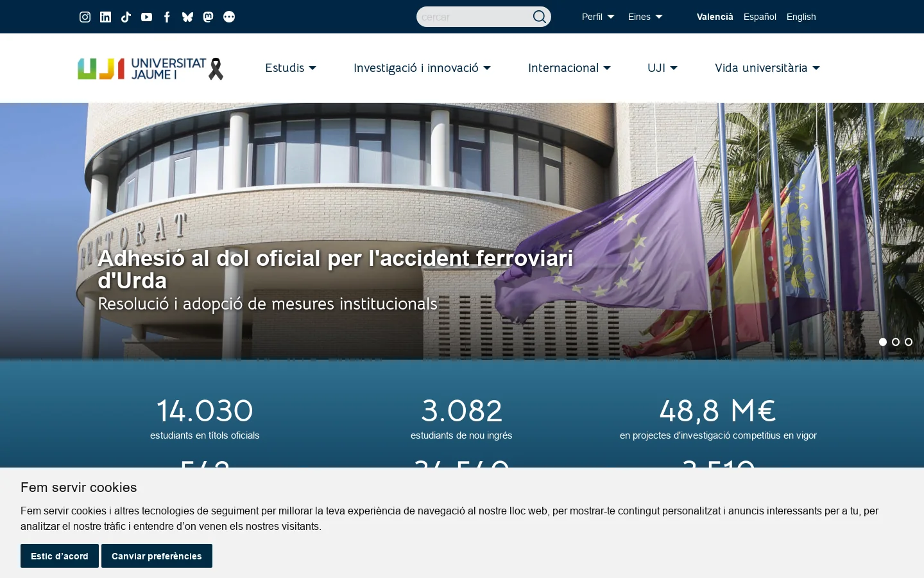Open the LinkedIn icon in the top bar
The image size is (924, 578).
point(105,17)
